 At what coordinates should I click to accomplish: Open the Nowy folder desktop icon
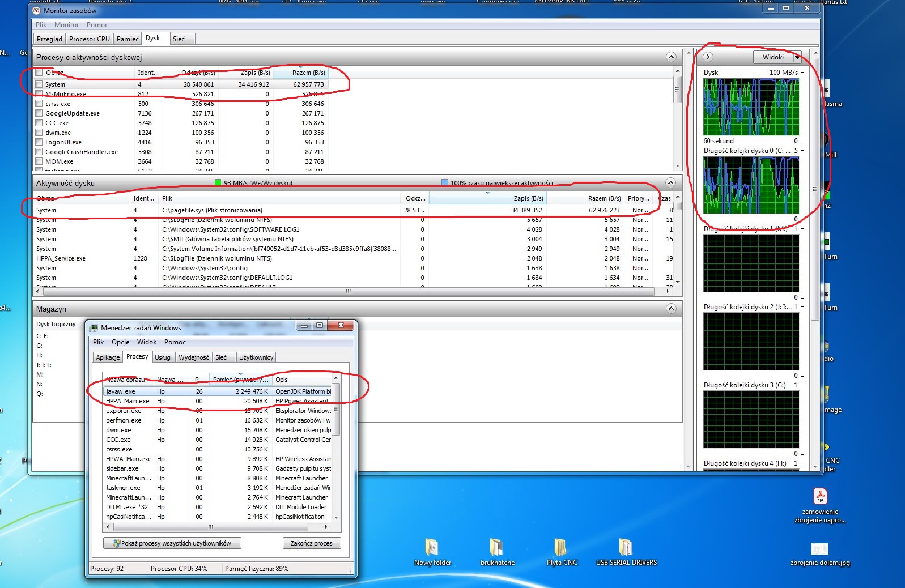(x=432, y=547)
